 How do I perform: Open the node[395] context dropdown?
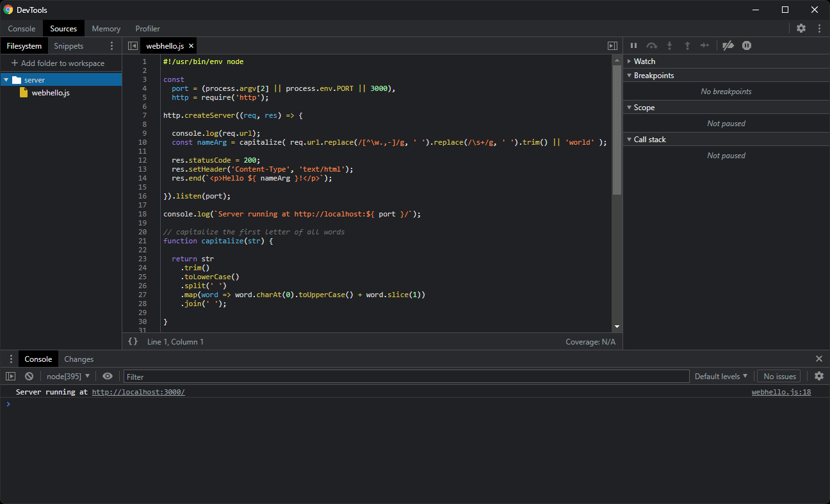click(x=67, y=376)
